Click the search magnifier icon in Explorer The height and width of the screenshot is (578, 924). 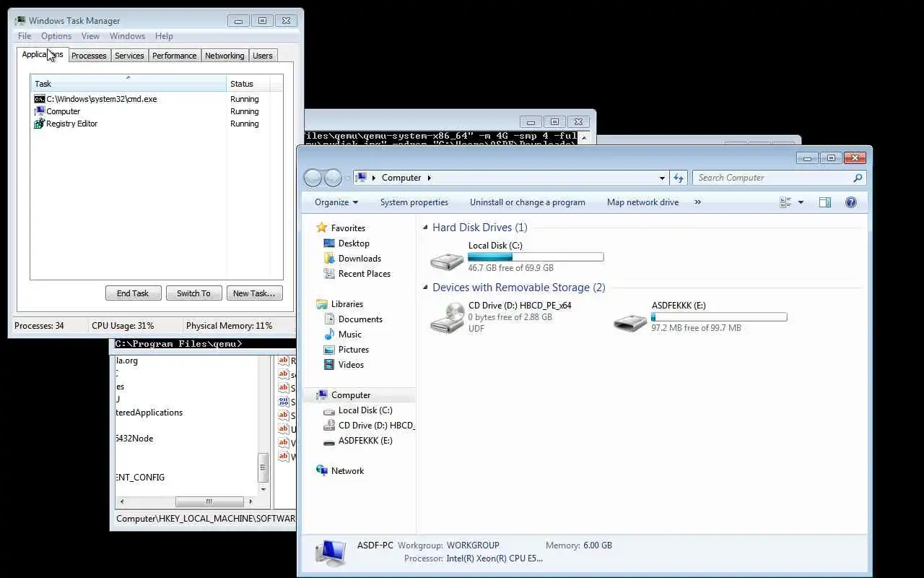tap(858, 178)
